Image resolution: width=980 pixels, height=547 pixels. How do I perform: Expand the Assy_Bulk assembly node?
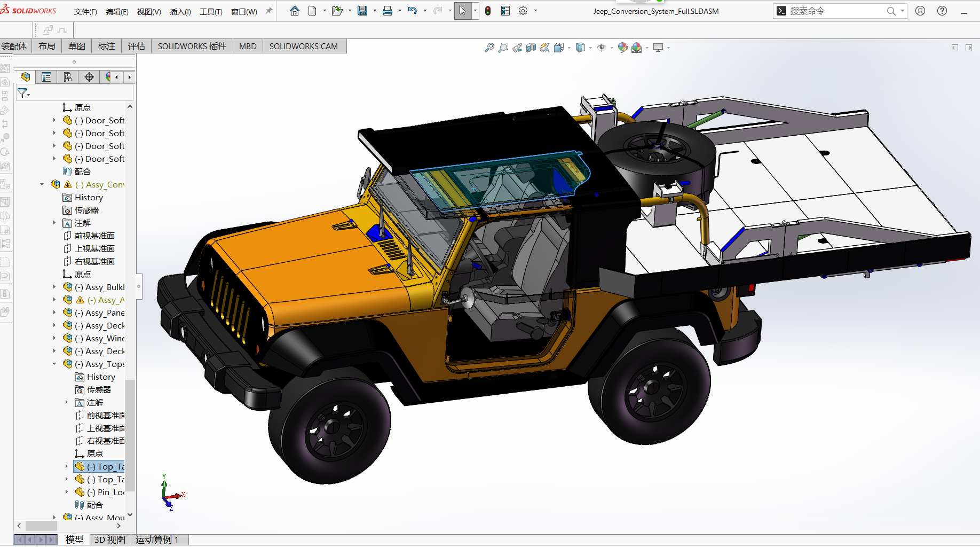click(54, 287)
